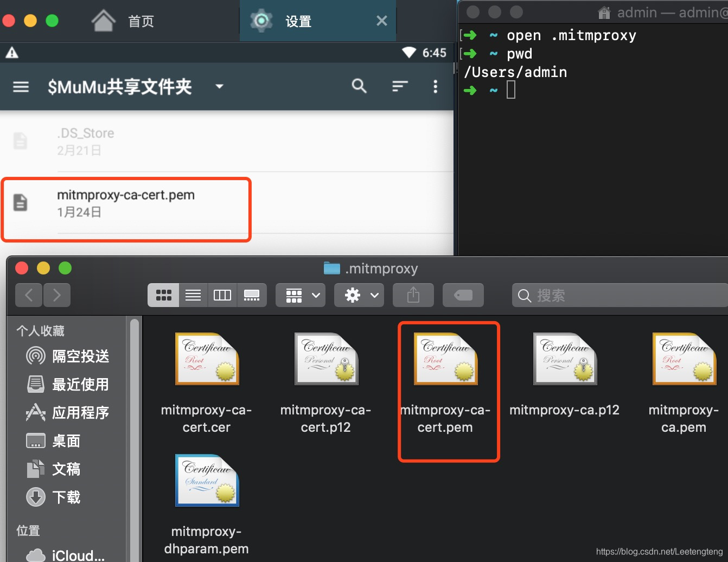Open iCloud location in Finder sidebar
The image size is (728, 562).
tap(66, 554)
